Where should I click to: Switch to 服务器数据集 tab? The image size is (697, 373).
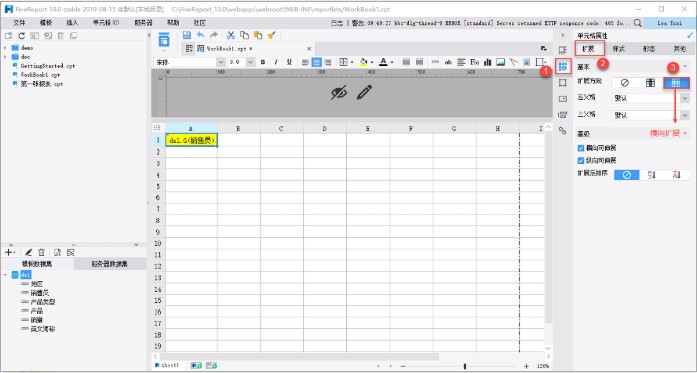click(x=109, y=264)
